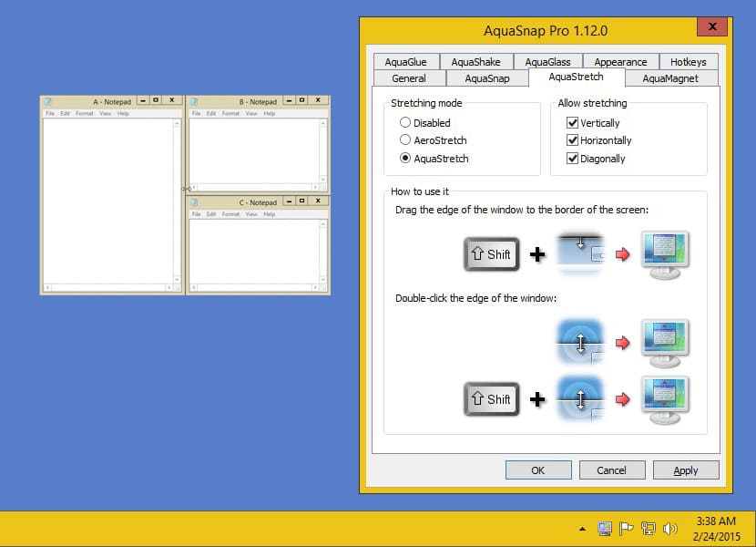
Task: Open the network tray icon
Action: 648,529
